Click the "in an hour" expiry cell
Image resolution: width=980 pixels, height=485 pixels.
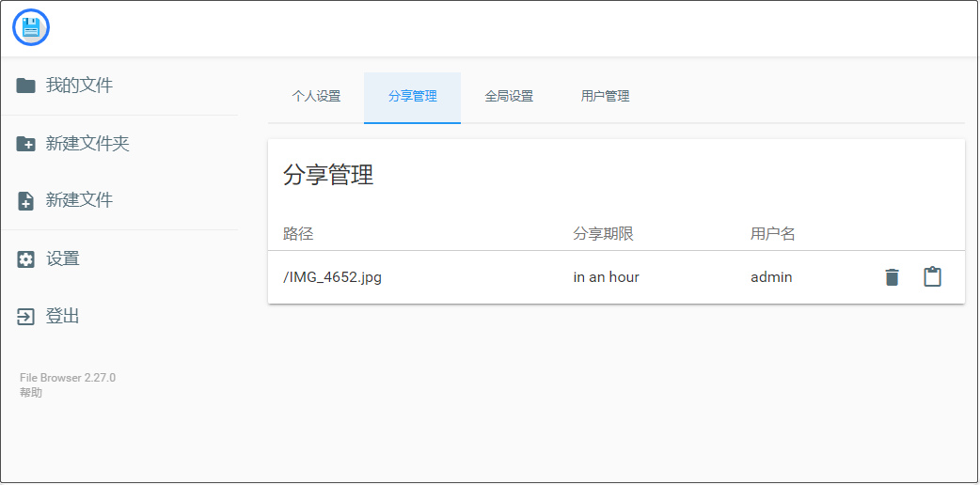[x=606, y=277]
